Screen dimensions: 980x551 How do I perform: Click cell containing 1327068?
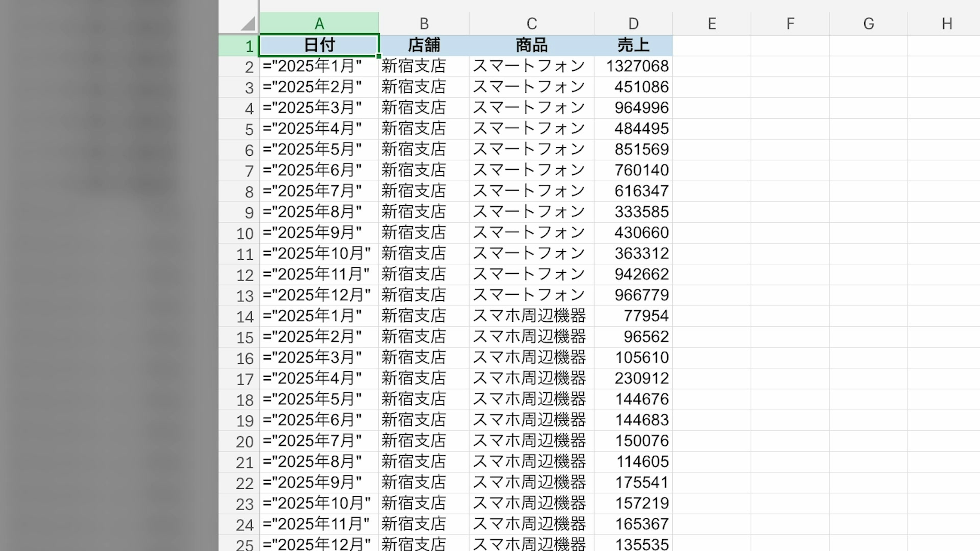click(x=637, y=66)
